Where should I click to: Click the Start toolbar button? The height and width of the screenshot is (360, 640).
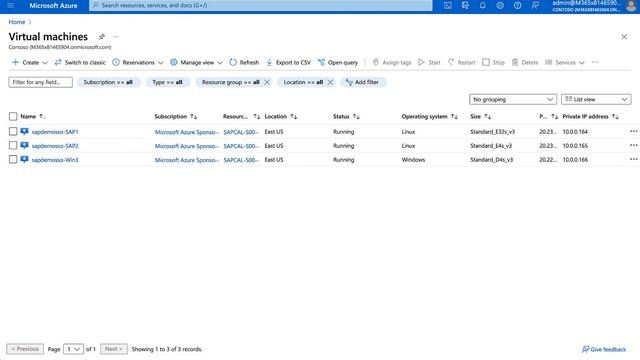(429, 62)
